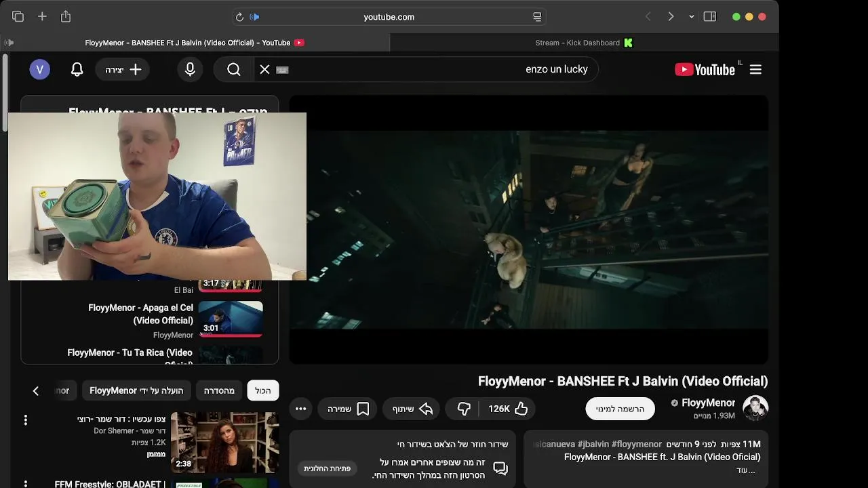Open a new Safari tab with plus icon
868x488 pixels.
point(42,16)
